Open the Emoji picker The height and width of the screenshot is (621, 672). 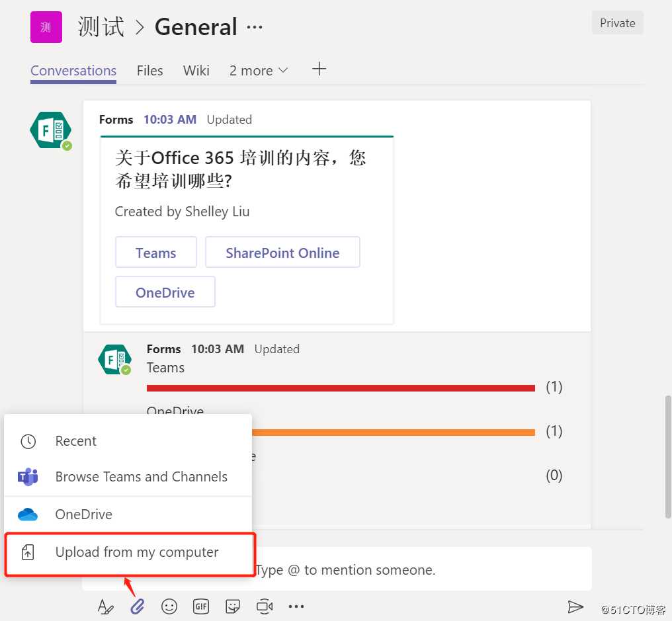point(169,606)
